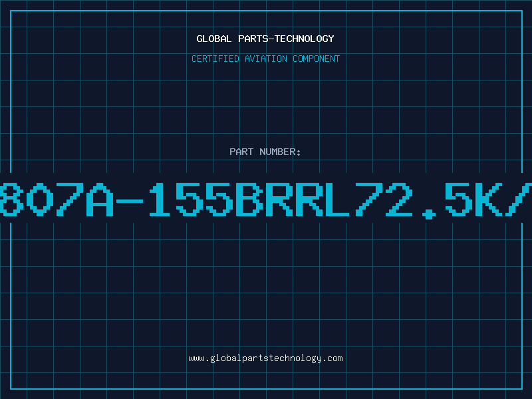Click the large letter L in the part number
The image size is (532, 399).
coord(336,199)
